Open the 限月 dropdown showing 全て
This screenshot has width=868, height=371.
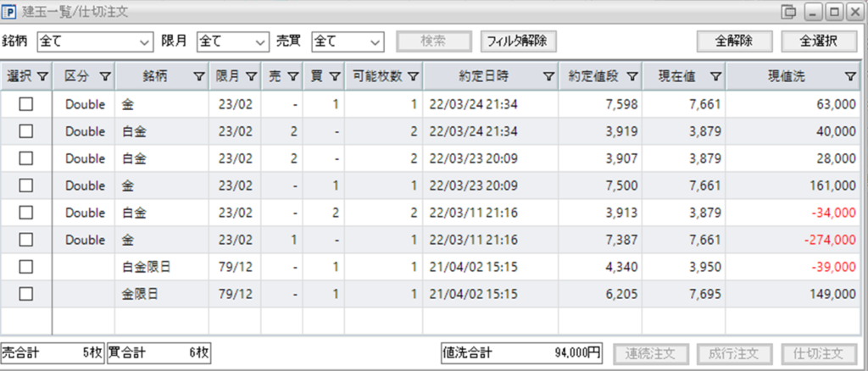232,42
